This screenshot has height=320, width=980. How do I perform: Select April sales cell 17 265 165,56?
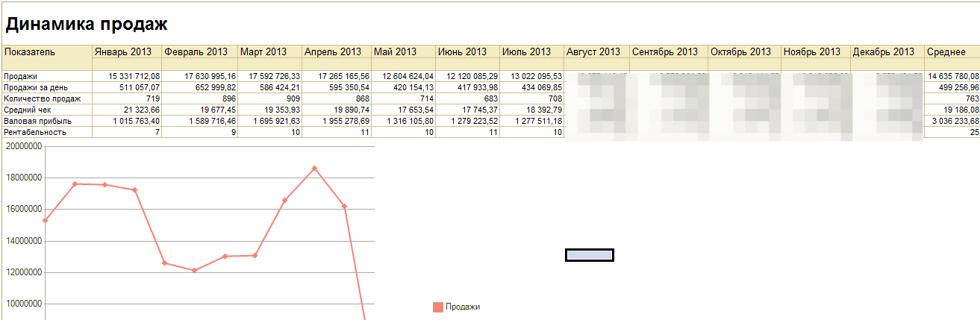coord(337,76)
